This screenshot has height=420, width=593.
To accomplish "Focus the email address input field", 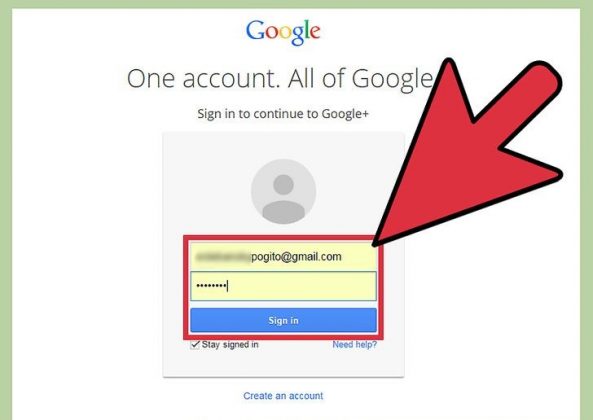I will [283, 257].
